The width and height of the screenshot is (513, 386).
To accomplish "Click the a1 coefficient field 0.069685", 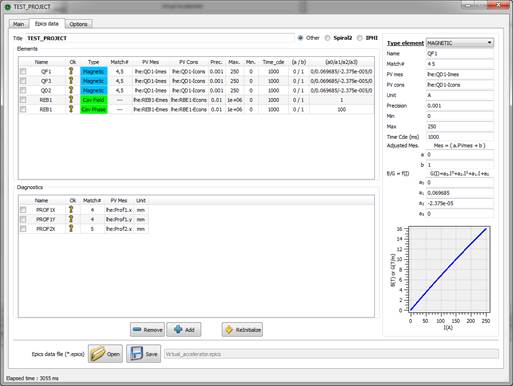I will [460, 193].
